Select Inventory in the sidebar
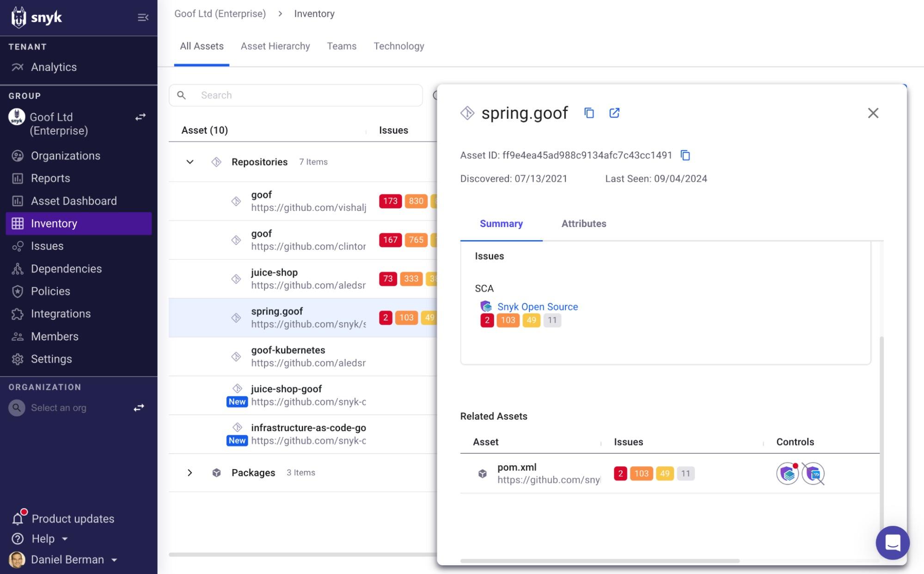The image size is (924, 574). (79, 223)
